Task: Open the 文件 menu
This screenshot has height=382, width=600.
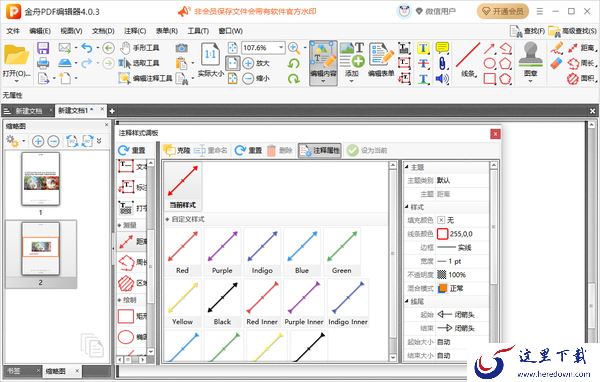Action: tap(13, 31)
